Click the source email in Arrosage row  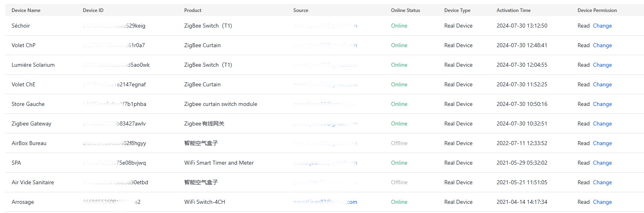[x=325, y=202]
